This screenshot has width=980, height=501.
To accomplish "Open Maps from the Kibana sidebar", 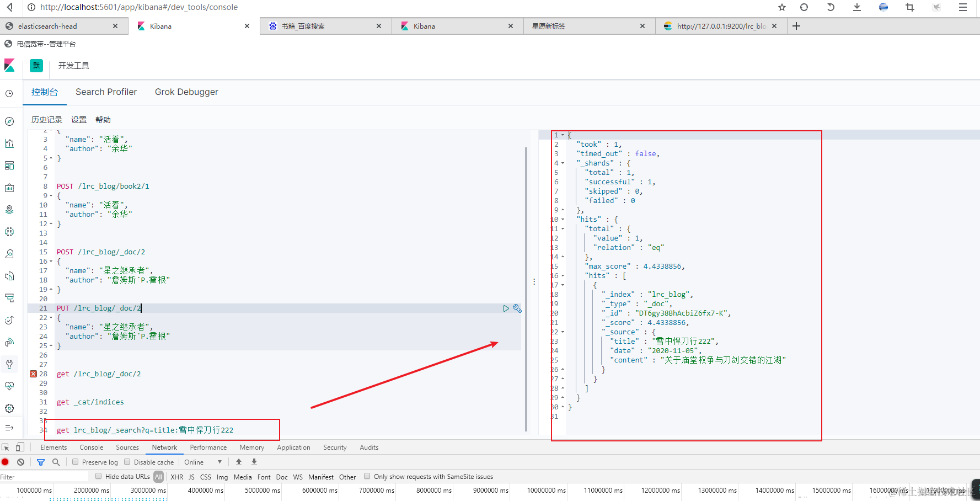I will (x=9, y=210).
